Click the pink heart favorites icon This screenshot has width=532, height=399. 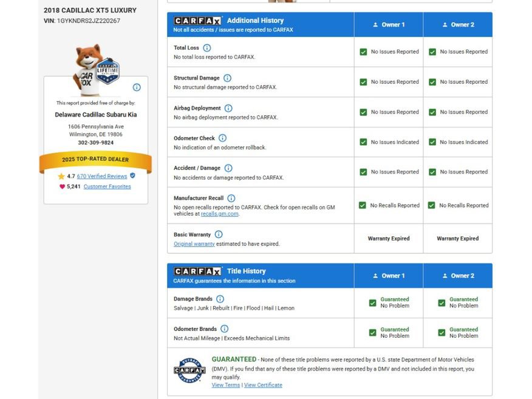coord(62,186)
